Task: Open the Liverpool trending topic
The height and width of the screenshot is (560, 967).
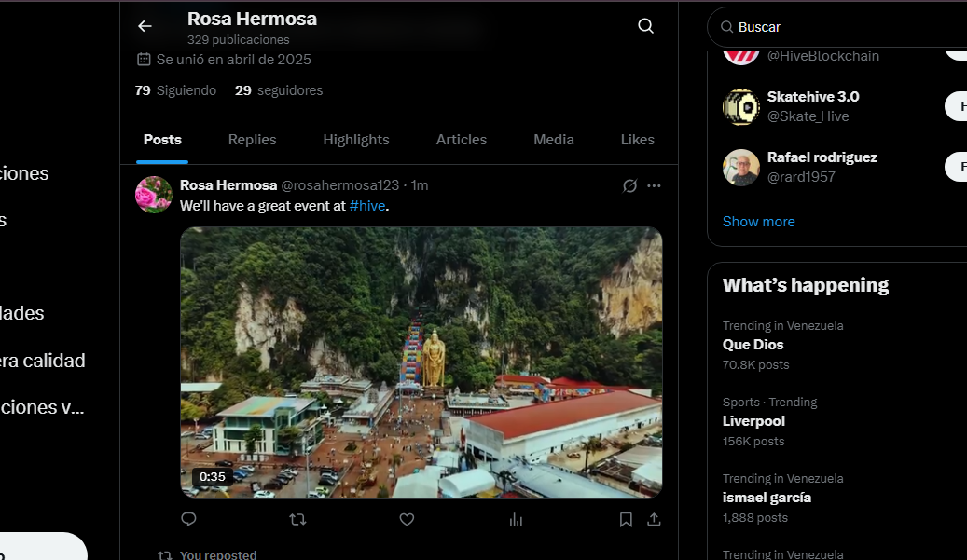Action: click(x=753, y=421)
